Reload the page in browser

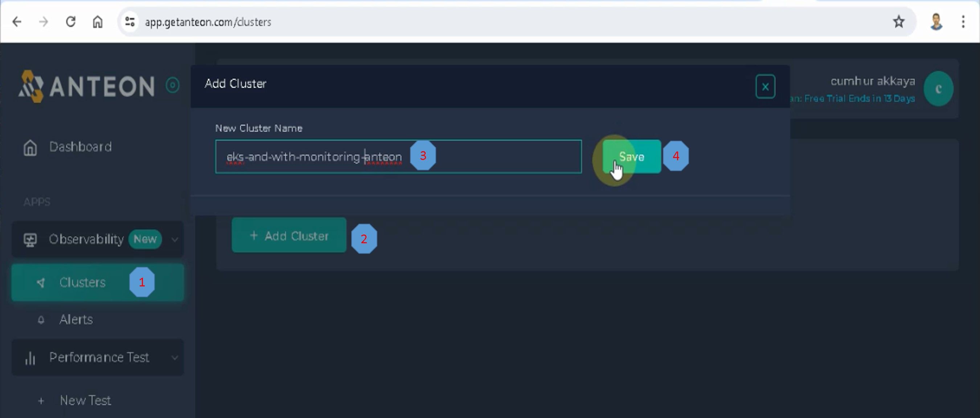click(x=71, y=22)
